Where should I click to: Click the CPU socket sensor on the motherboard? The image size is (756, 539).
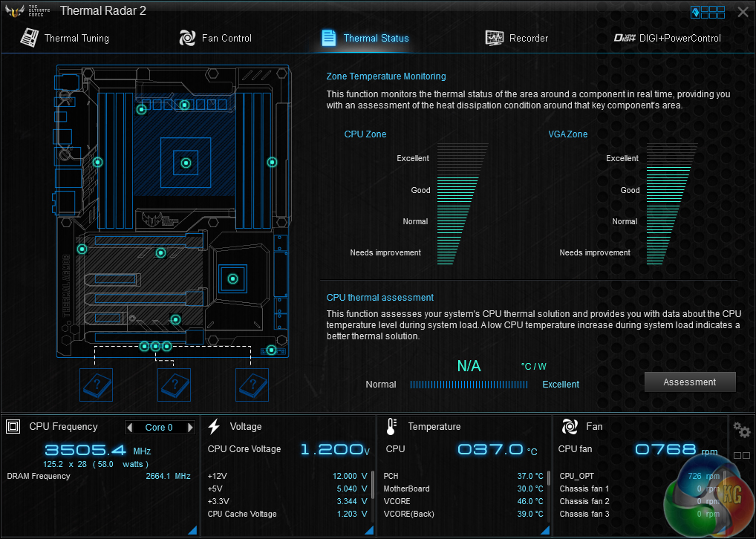(x=186, y=163)
